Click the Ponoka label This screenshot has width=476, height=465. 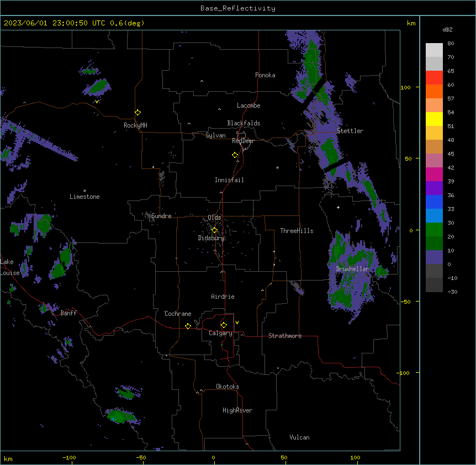point(265,75)
